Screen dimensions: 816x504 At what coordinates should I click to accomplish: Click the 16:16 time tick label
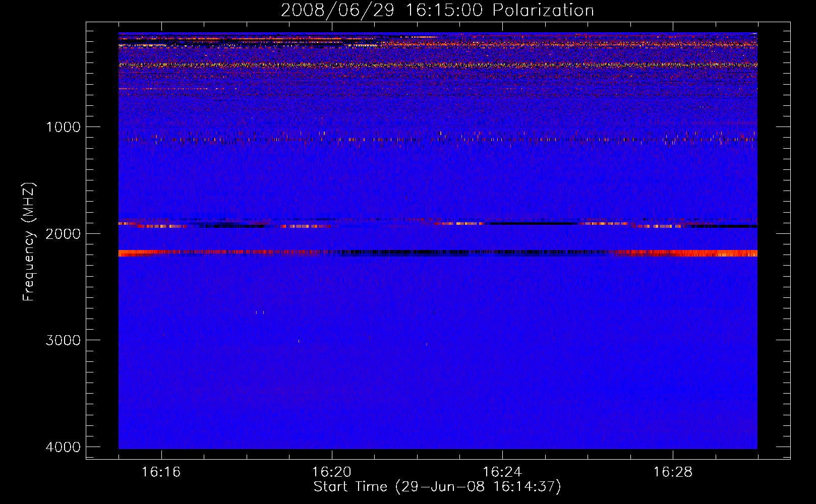(x=161, y=472)
